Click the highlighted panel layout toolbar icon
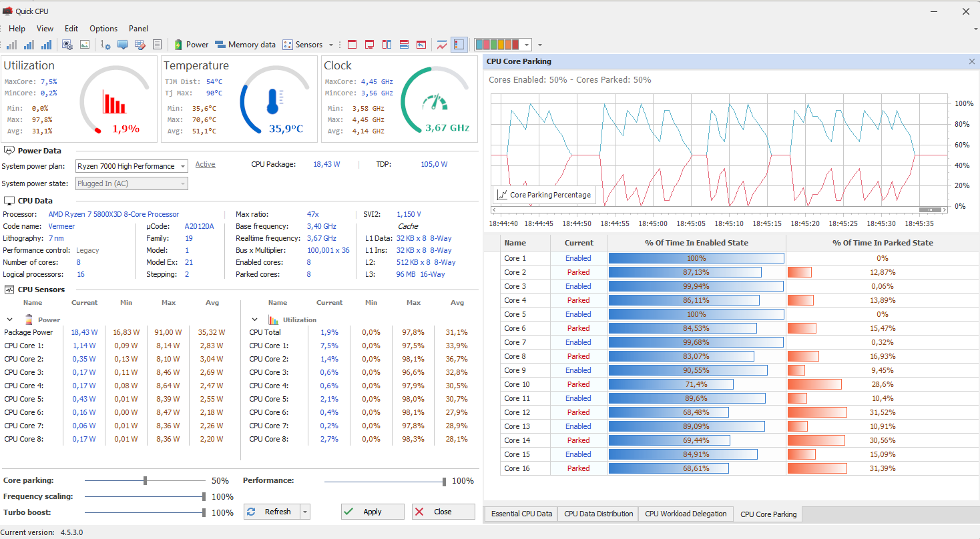Screen dimensions: 980x539 [x=459, y=45]
